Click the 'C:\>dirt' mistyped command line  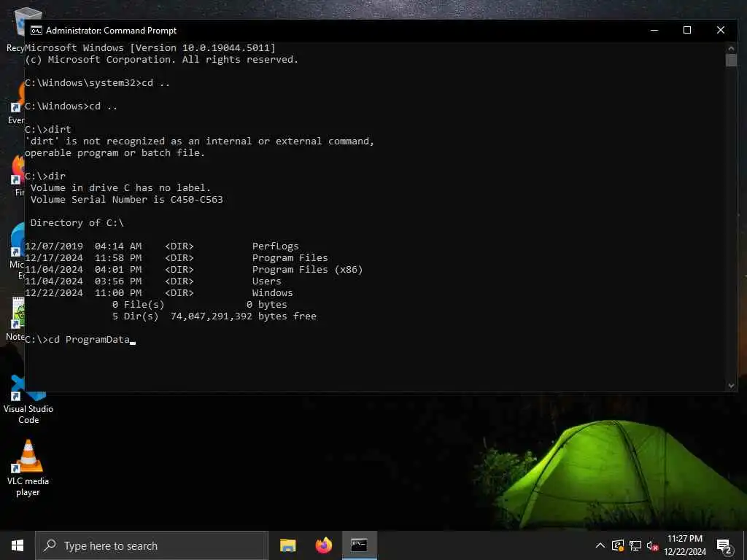(47, 130)
